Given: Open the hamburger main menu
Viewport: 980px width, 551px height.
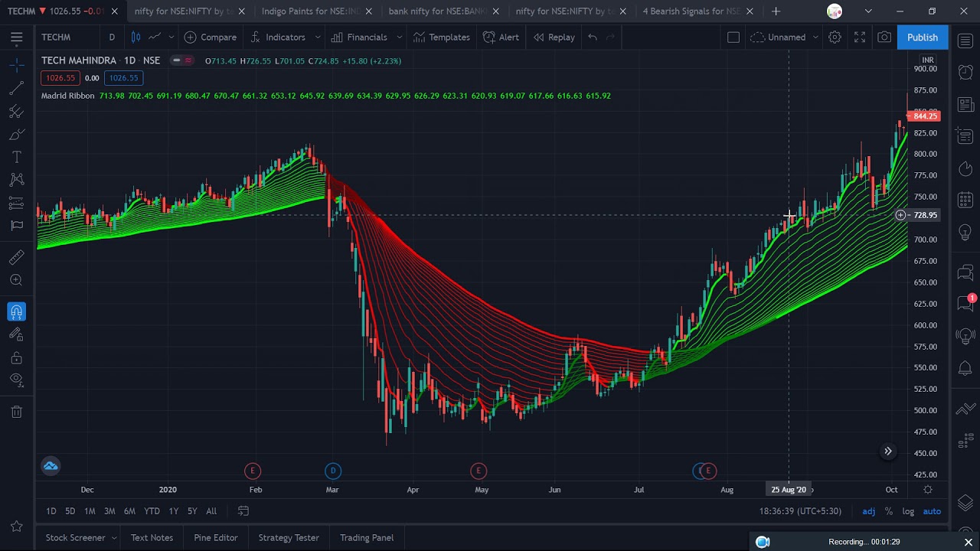Looking at the screenshot, I should tap(16, 37).
